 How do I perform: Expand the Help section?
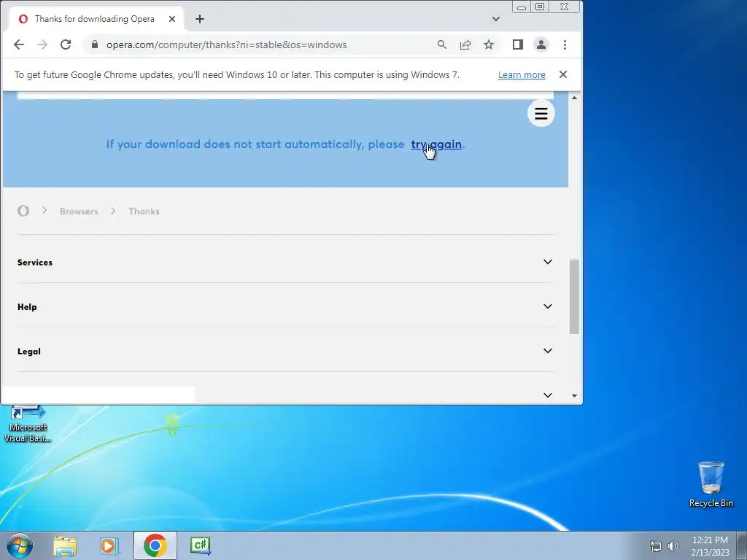[286, 307]
